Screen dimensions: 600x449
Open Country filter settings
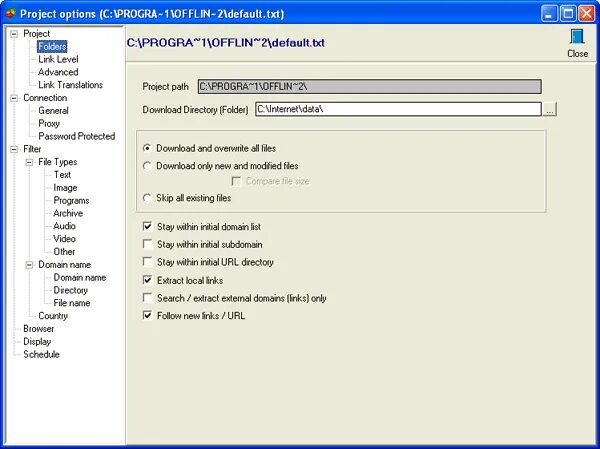click(x=53, y=316)
